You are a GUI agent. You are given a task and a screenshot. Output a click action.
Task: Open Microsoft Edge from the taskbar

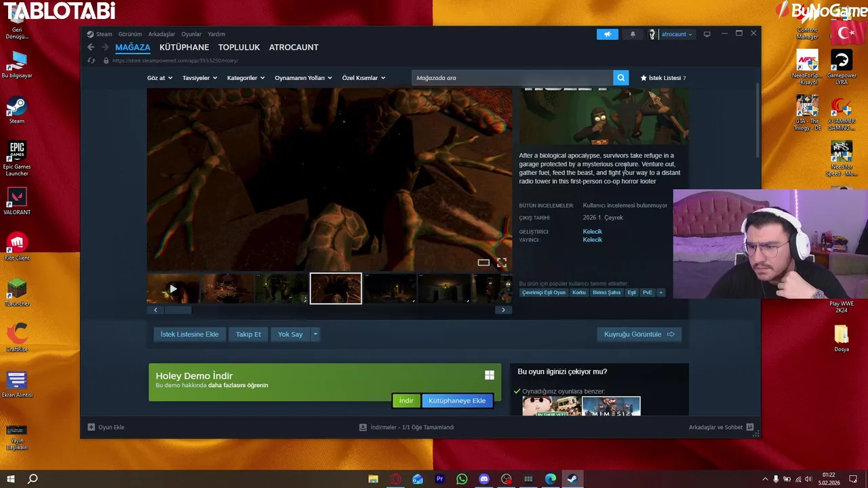click(x=551, y=479)
